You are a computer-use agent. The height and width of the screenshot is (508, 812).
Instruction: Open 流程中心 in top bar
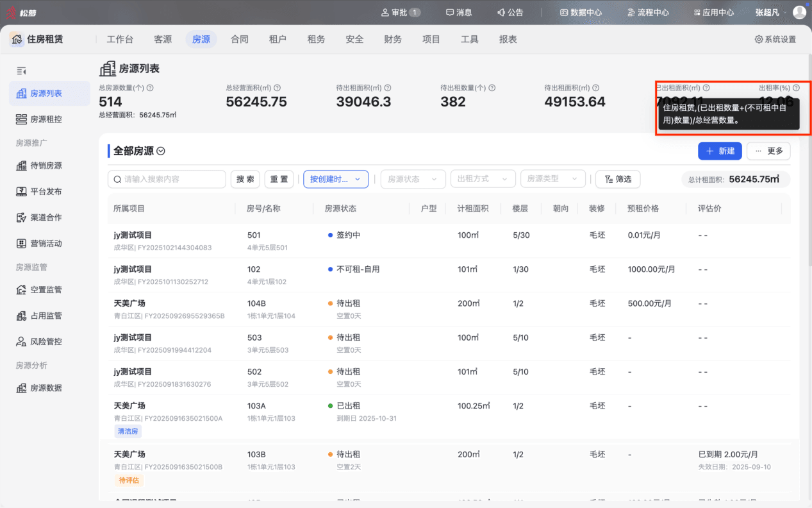tap(648, 12)
